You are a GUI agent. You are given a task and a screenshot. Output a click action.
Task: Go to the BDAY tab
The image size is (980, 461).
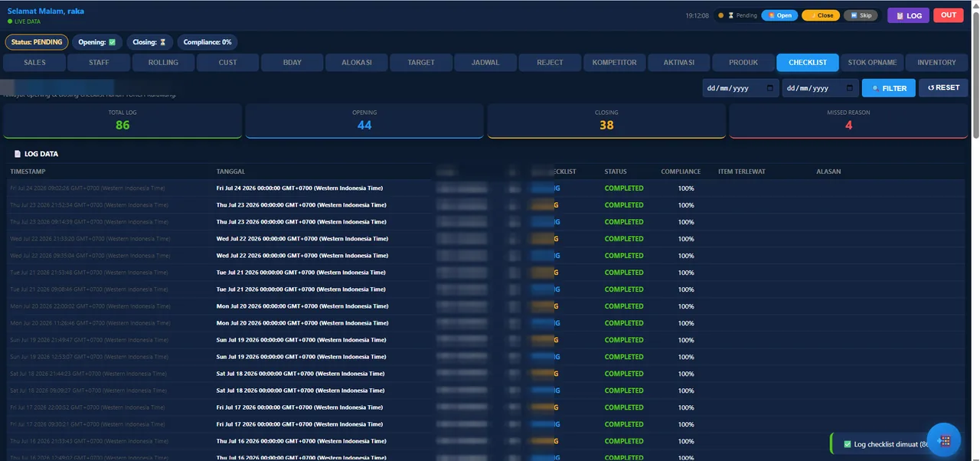pos(292,63)
